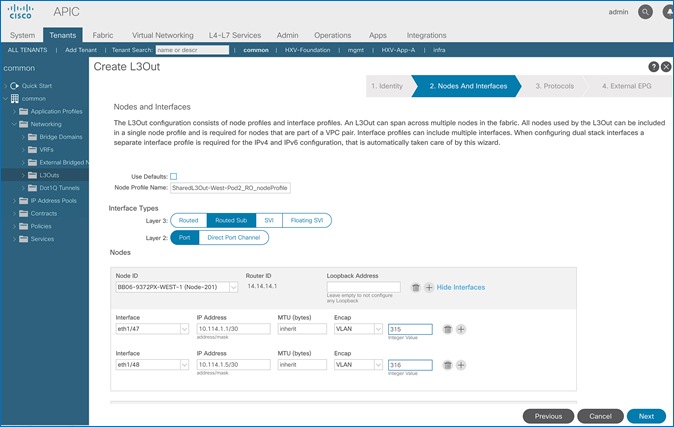Click the Policies folder icon
674x427 pixels.
coord(23,226)
